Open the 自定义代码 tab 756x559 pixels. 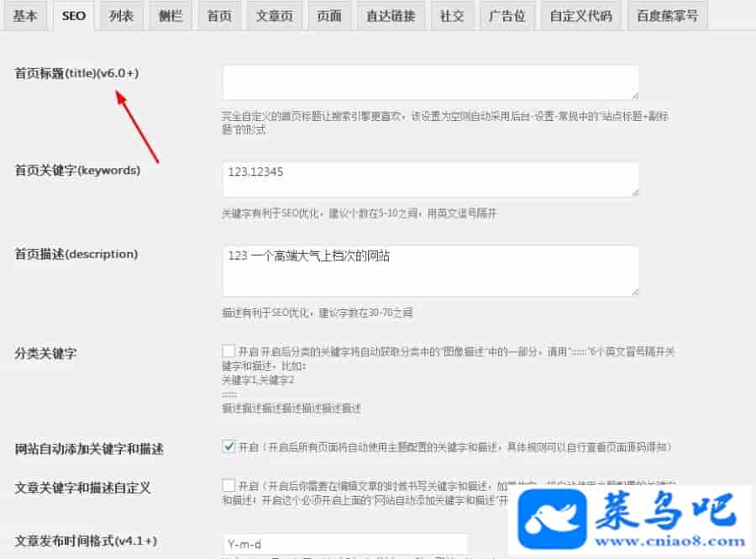tap(581, 16)
